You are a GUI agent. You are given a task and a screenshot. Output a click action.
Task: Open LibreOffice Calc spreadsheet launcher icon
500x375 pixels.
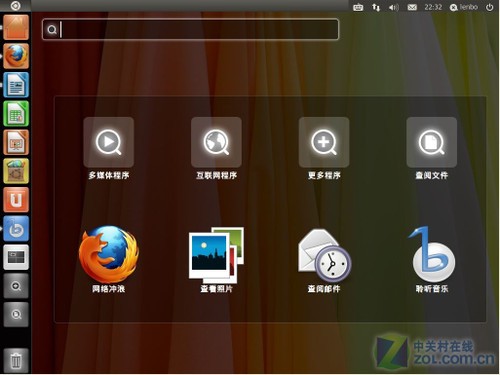click(16, 114)
